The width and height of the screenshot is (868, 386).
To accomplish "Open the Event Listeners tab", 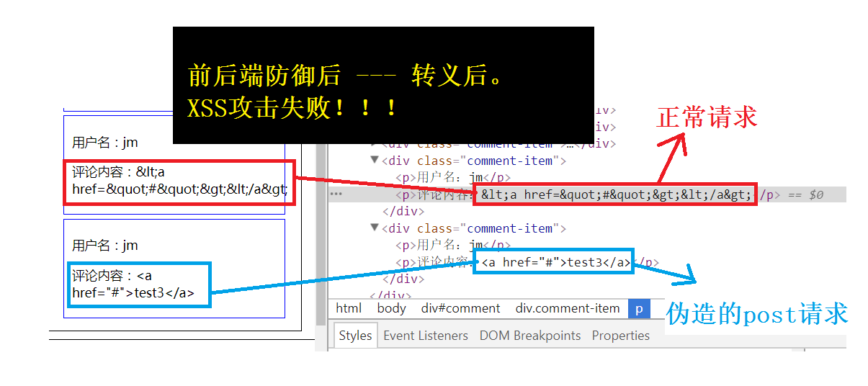I will [426, 336].
